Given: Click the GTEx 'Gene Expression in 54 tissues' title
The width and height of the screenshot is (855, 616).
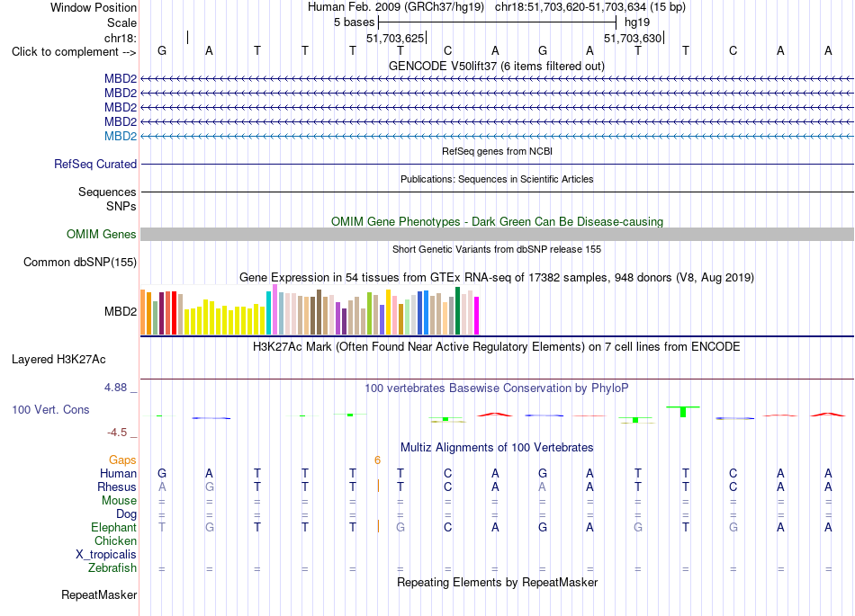Looking at the screenshot, I should coord(497,278).
